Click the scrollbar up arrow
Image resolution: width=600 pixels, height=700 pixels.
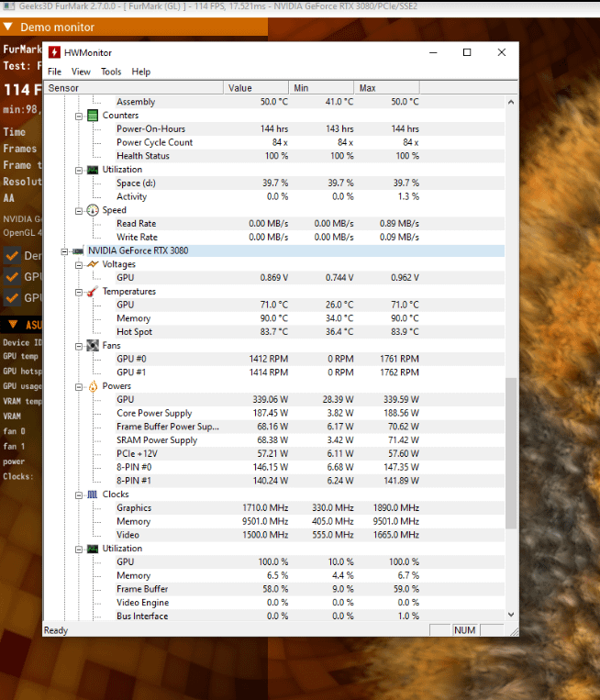[511, 102]
